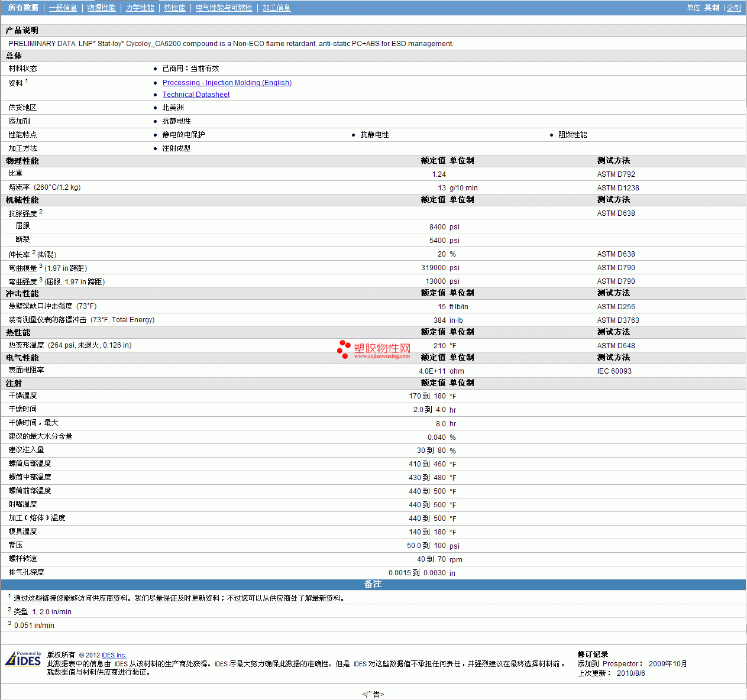747x700 pixels.
Task: Select the 0.0030 vent depth value
Action: [435, 573]
